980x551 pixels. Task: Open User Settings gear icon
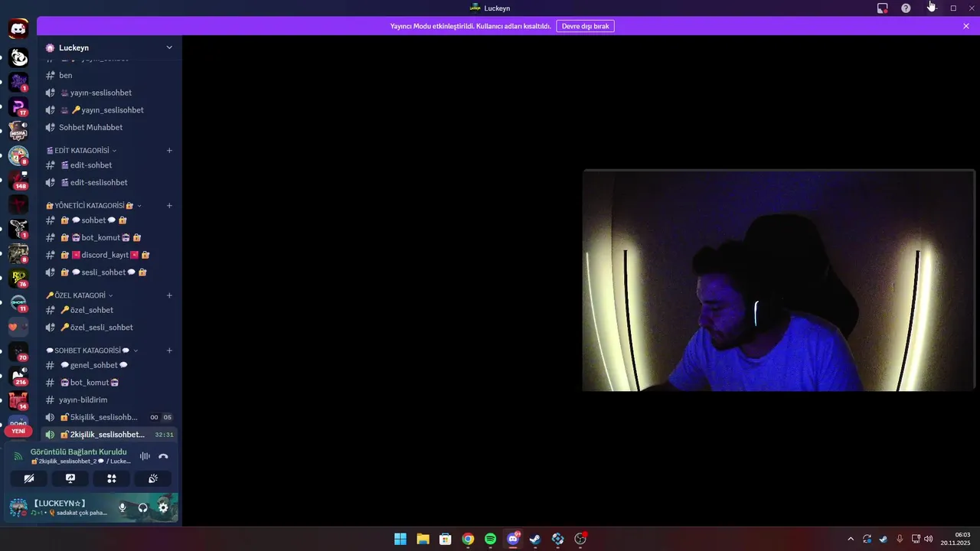coord(163,507)
